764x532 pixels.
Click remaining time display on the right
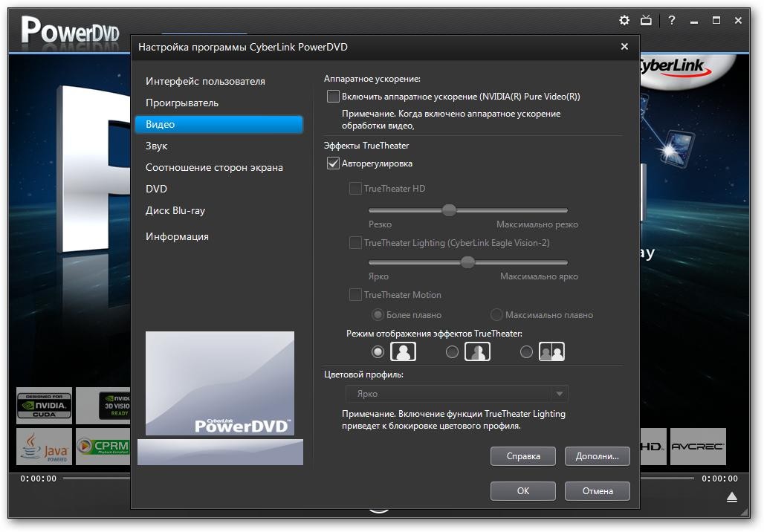click(719, 479)
